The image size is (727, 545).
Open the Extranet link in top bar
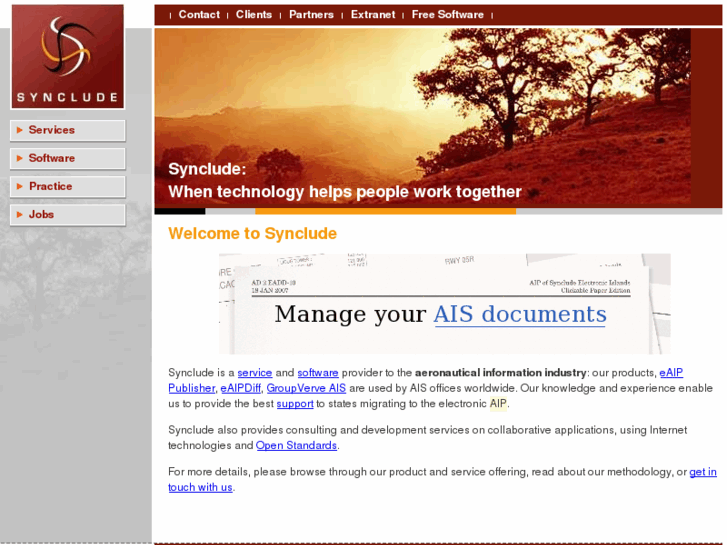coord(373,15)
